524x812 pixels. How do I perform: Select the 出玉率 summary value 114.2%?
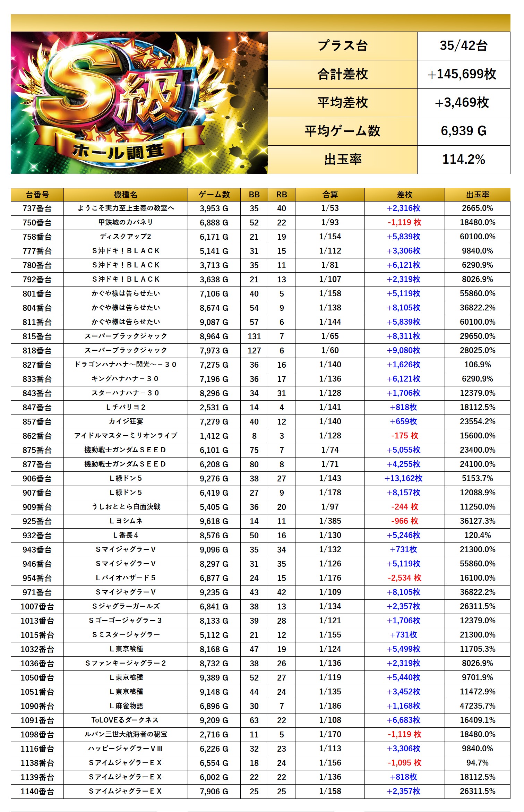click(464, 160)
